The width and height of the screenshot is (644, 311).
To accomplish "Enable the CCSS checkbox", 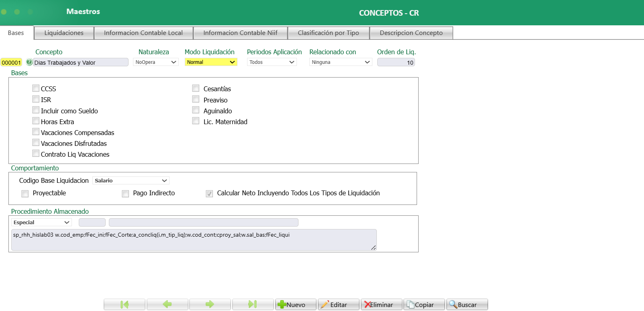I will coord(36,88).
